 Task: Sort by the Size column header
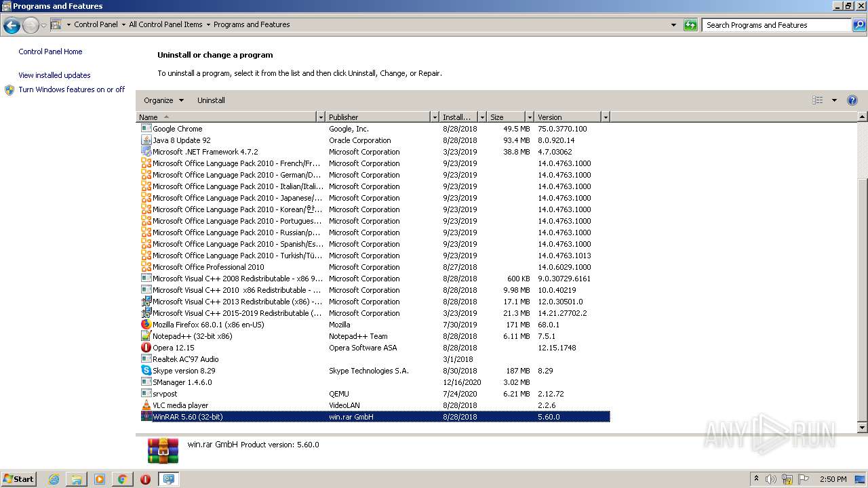(506, 117)
